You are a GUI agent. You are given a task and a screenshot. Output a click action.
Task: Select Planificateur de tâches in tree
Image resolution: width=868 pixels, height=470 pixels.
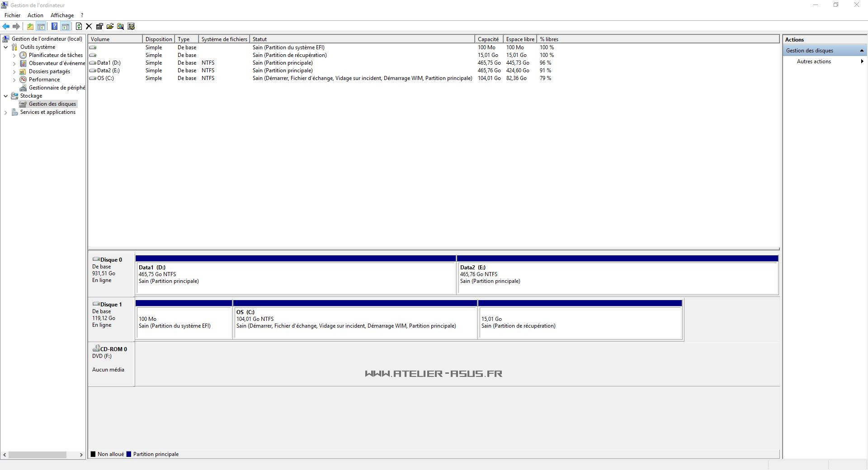coord(56,55)
